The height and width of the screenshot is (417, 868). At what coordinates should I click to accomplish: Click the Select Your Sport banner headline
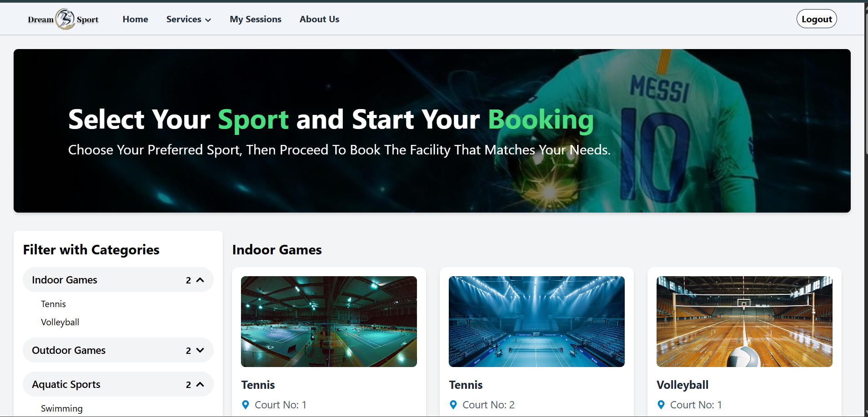coord(331,119)
